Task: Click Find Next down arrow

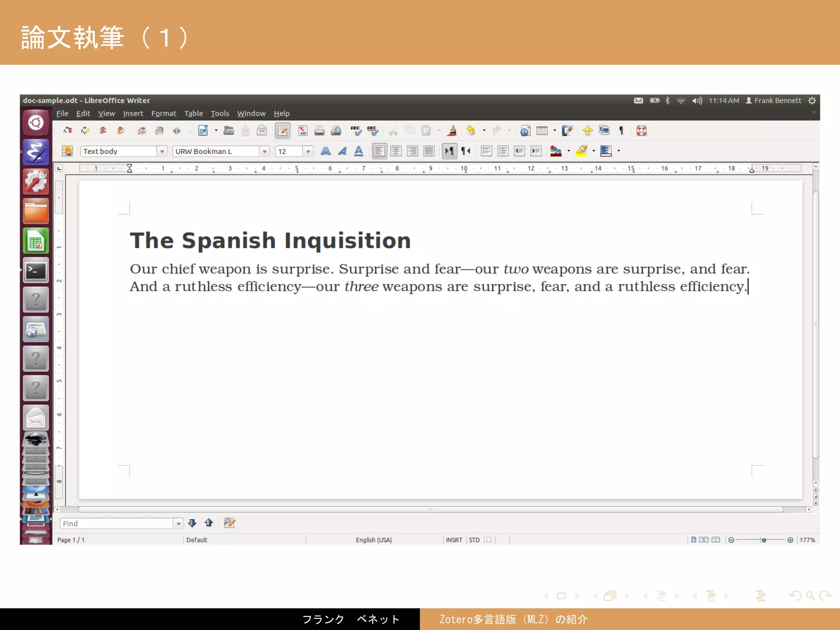Action: (x=192, y=523)
